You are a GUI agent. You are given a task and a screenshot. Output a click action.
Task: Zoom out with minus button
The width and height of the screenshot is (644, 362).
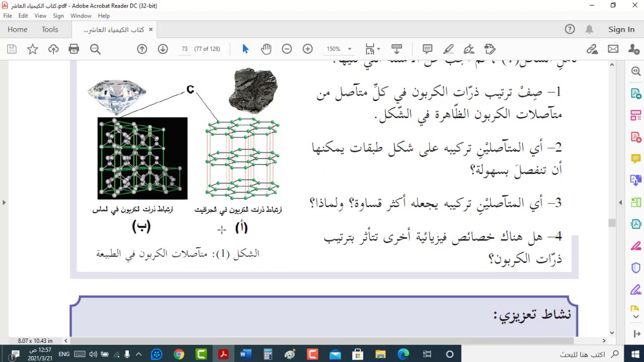(x=287, y=49)
